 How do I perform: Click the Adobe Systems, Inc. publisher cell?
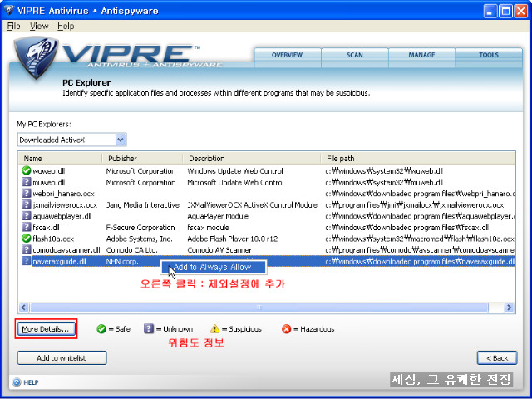139,239
